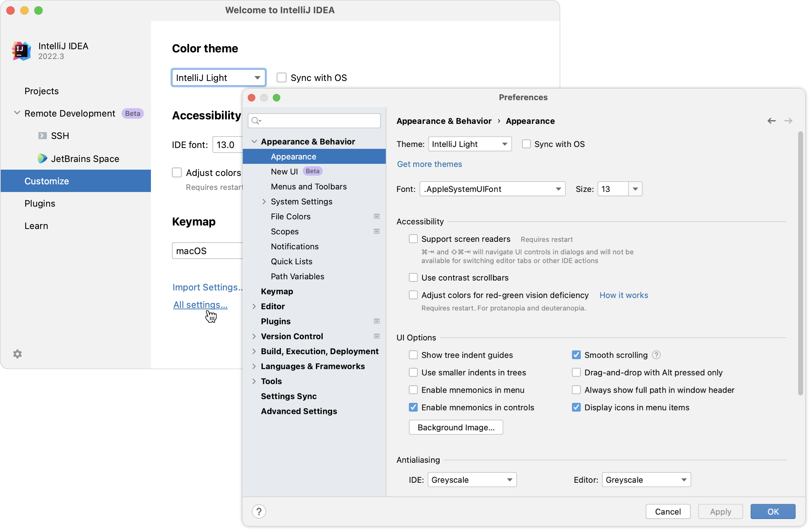
Task: Click Beta badge beside Remote Development
Action: (132, 113)
